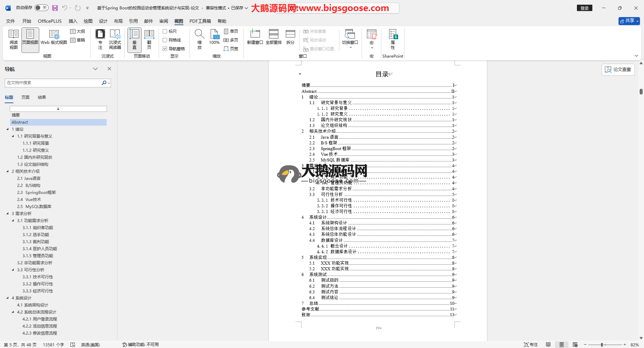Open the 引用 (References) ribbon tab
The height and width of the screenshot is (348, 644).
133,21
